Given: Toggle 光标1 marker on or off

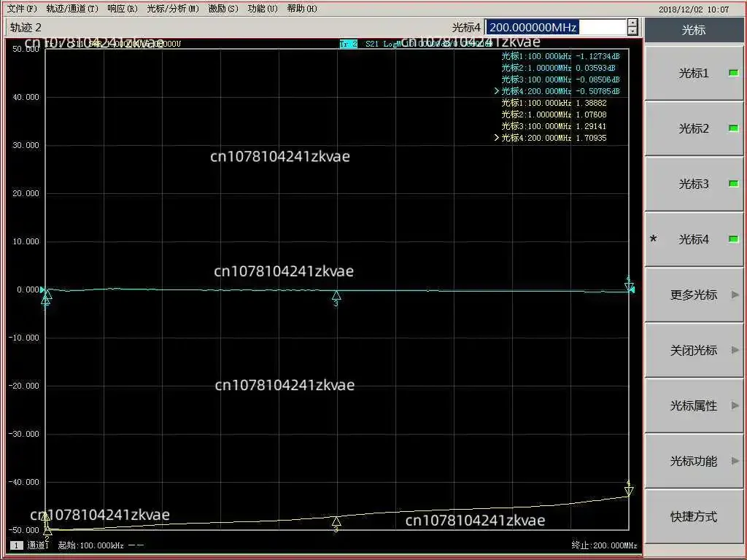Looking at the screenshot, I should tap(693, 73).
